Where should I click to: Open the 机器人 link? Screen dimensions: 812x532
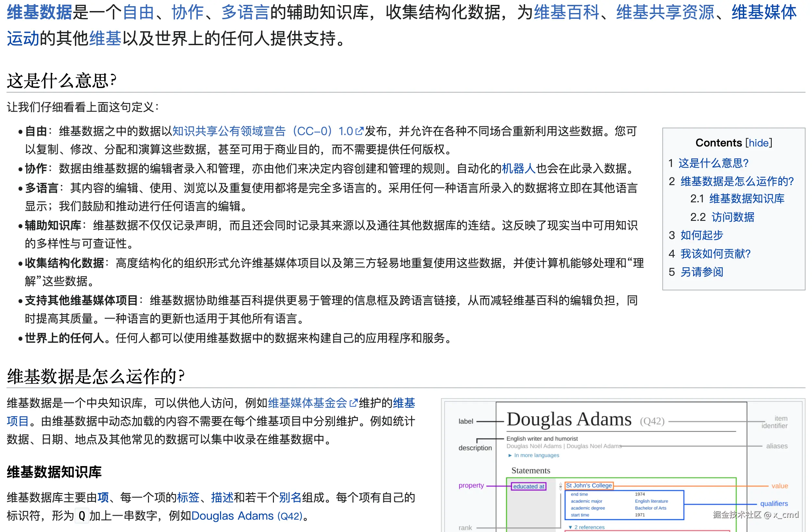coord(519,169)
